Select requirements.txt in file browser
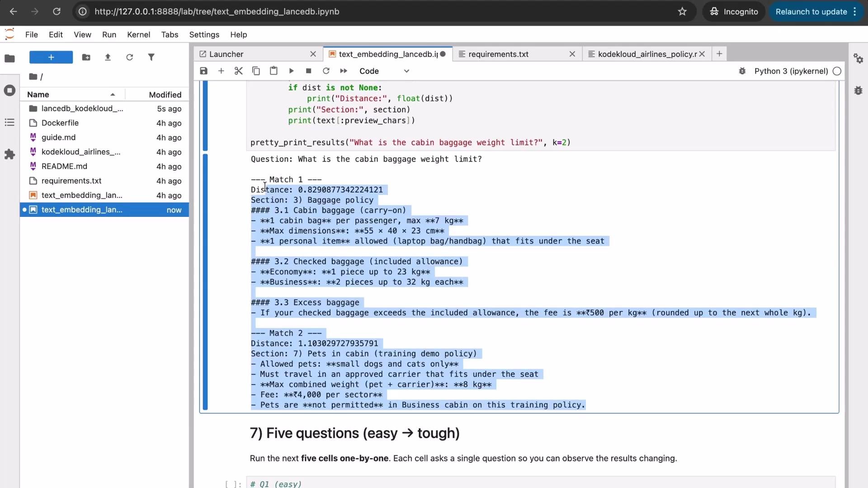This screenshot has height=488, width=868. pyautogui.click(x=104, y=181)
